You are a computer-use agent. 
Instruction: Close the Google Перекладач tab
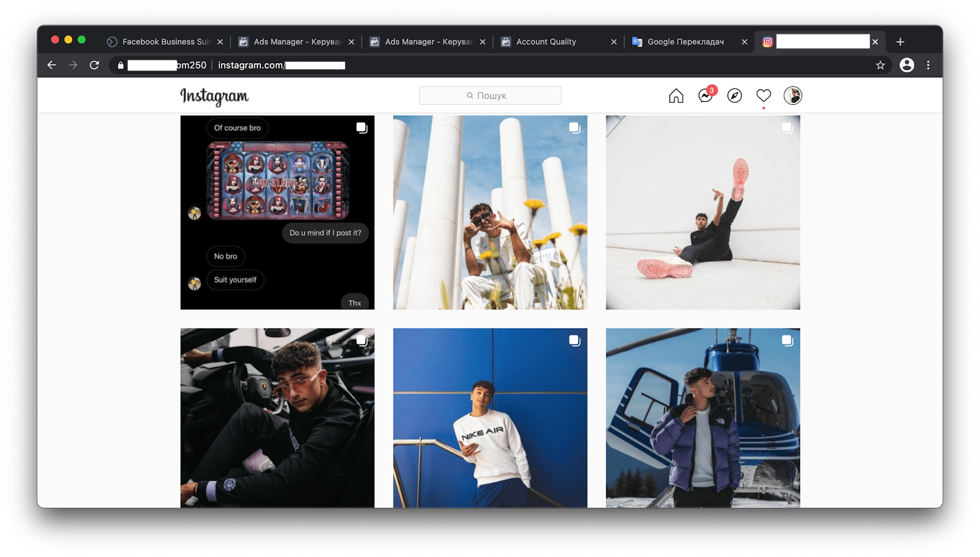coord(745,42)
